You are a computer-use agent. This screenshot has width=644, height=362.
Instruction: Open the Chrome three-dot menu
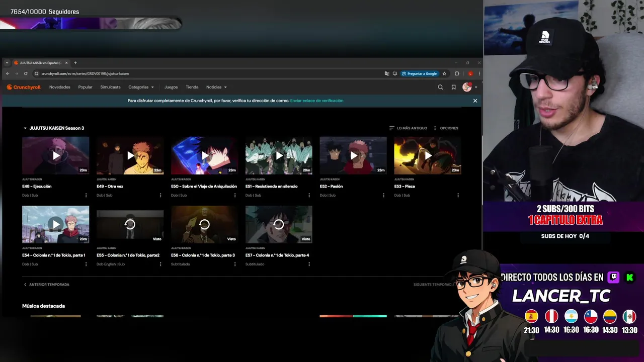point(479,73)
